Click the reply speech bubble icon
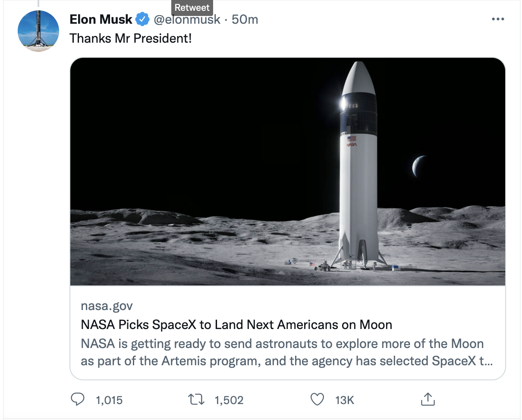Screen dimensions: 522x420 (77, 400)
